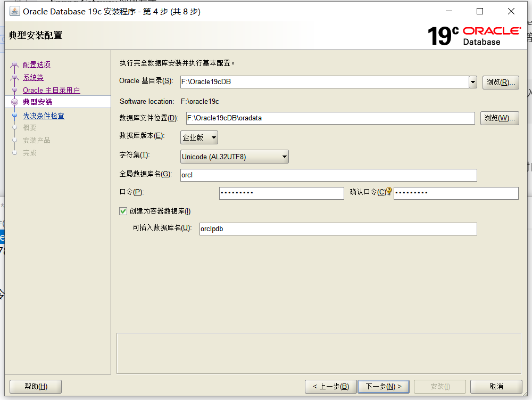
Task: Toggle 创建为容器数据库 checkbox
Action: point(123,211)
